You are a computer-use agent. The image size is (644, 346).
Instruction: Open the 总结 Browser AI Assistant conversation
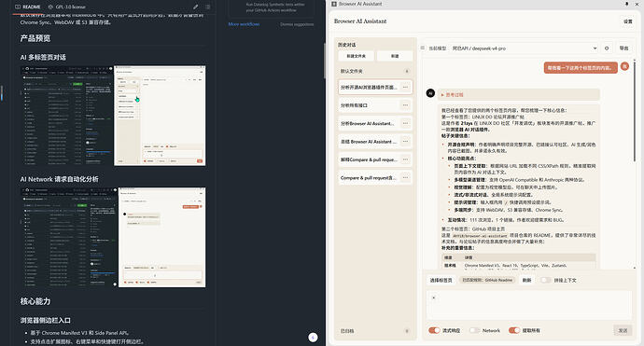[x=369, y=141]
